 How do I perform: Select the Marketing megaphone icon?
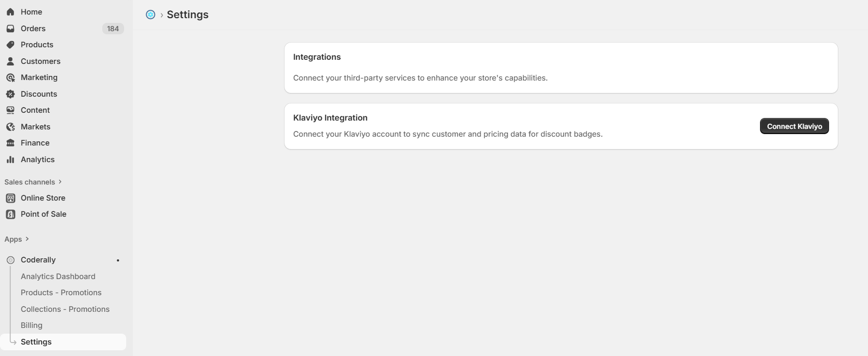[11, 77]
